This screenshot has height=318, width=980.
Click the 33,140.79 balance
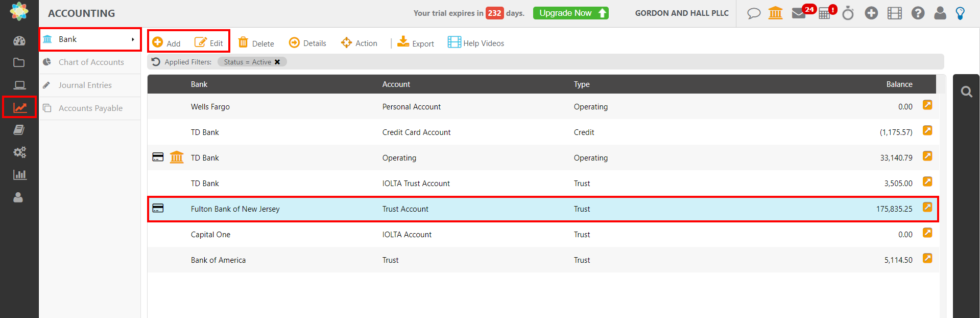pos(896,158)
